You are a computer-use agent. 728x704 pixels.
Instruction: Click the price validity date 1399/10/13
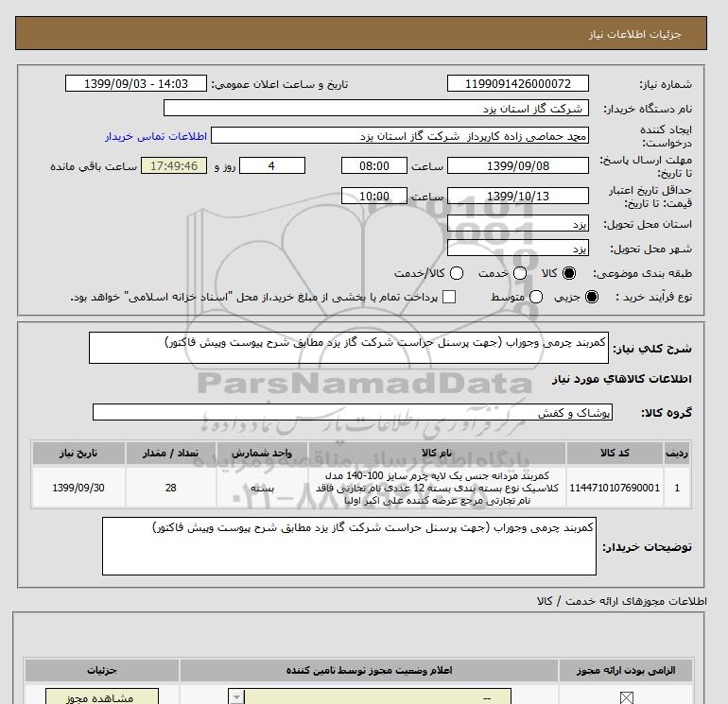pyautogui.click(x=518, y=196)
